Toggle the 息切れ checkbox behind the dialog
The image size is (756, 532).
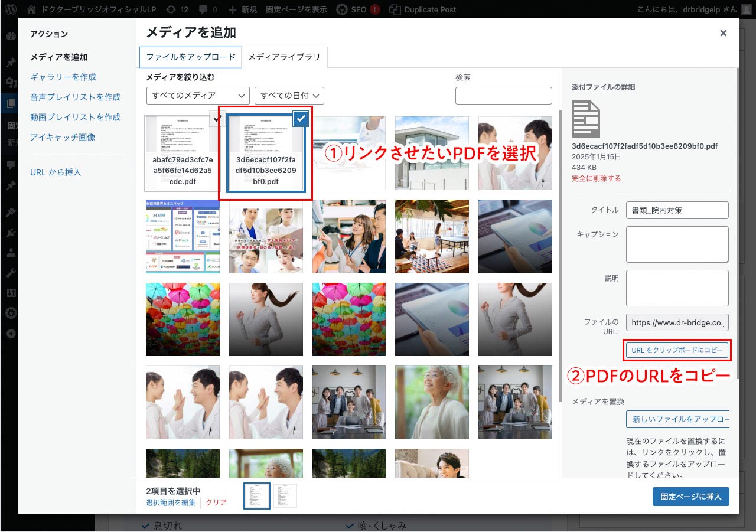(x=145, y=526)
